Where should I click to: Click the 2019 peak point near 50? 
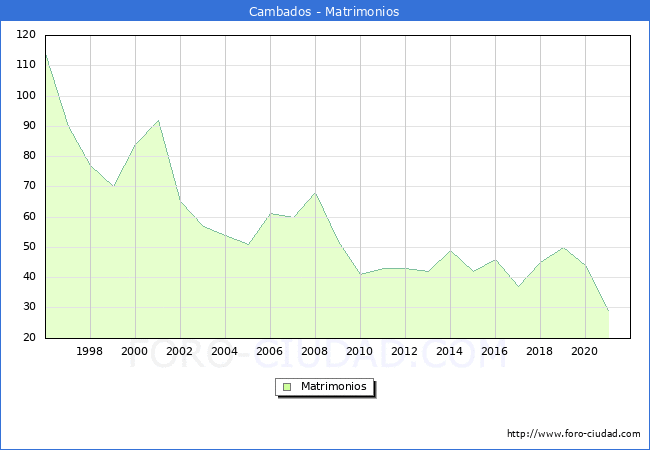coord(563,247)
